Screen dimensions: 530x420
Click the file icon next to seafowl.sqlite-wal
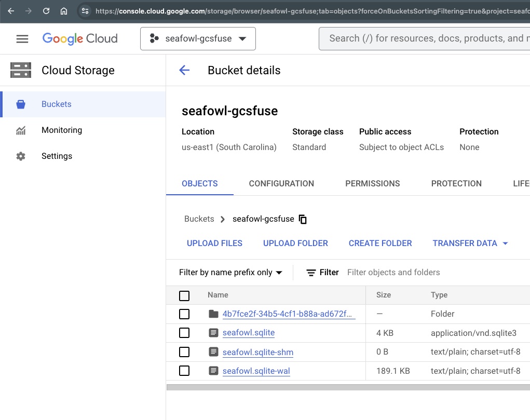[213, 371]
